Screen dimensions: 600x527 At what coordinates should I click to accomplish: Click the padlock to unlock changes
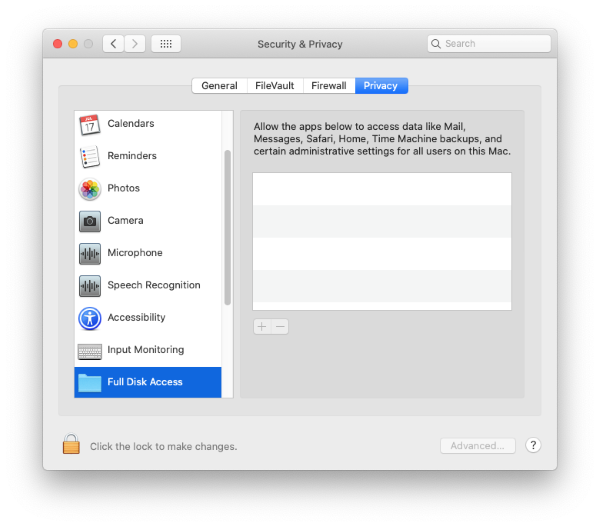coord(71,444)
